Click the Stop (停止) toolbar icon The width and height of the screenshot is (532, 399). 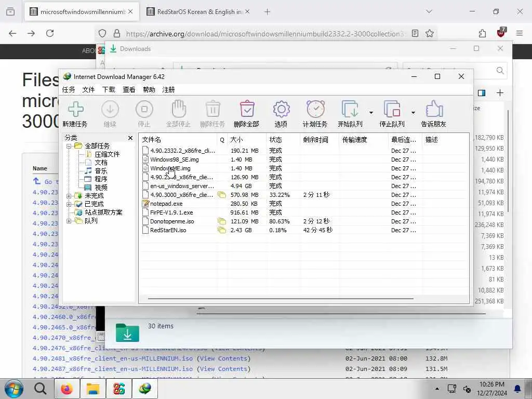(x=144, y=110)
